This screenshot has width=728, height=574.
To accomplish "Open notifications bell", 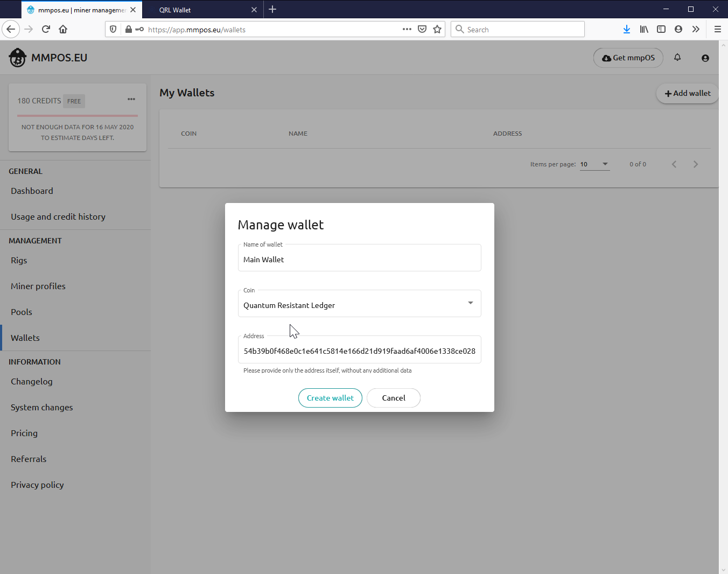I will pyautogui.click(x=677, y=57).
